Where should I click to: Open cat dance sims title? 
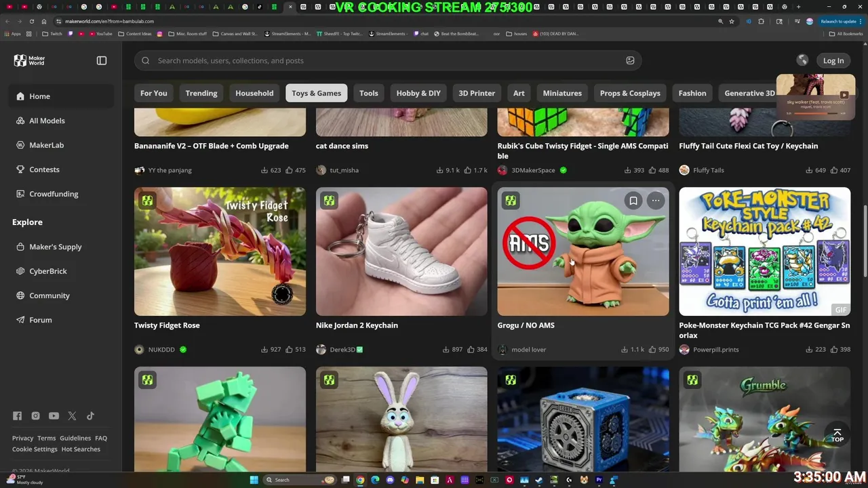pos(342,146)
